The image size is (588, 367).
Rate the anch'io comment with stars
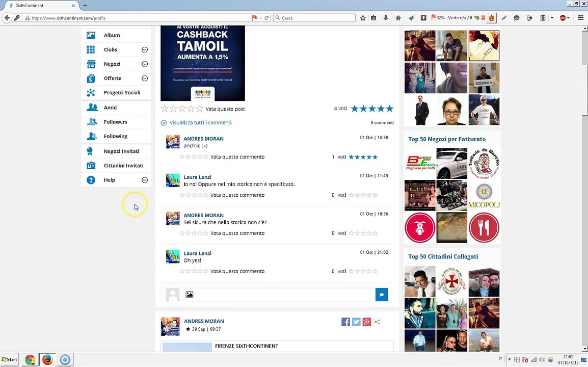pos(194,157)
